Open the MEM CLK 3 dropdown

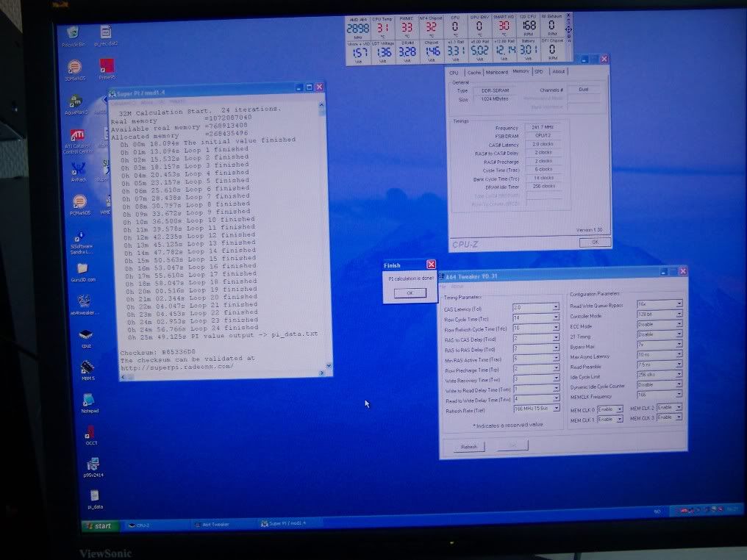click(679, 417)
